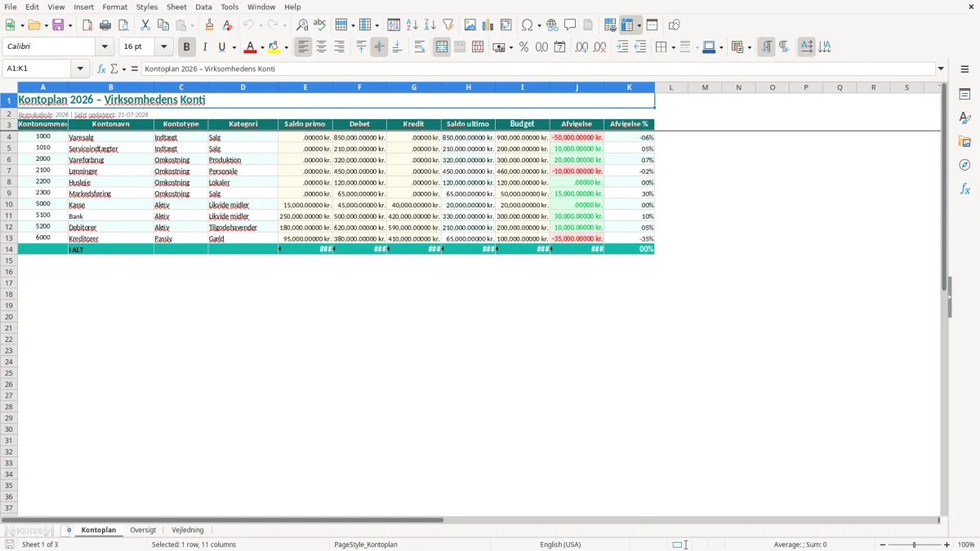Open the Sheet menu
The width and height of the screenshot is (980, 551).
(x=176, y=7)
